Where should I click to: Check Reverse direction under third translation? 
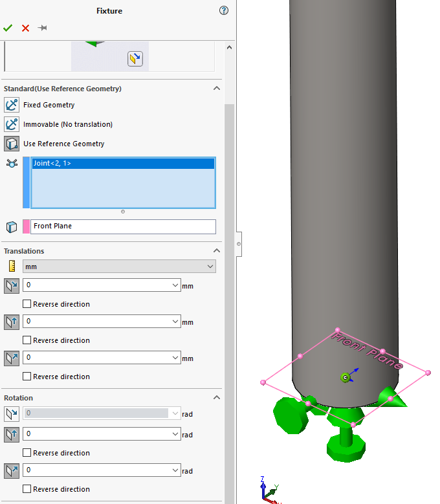(x=27, y=377)
